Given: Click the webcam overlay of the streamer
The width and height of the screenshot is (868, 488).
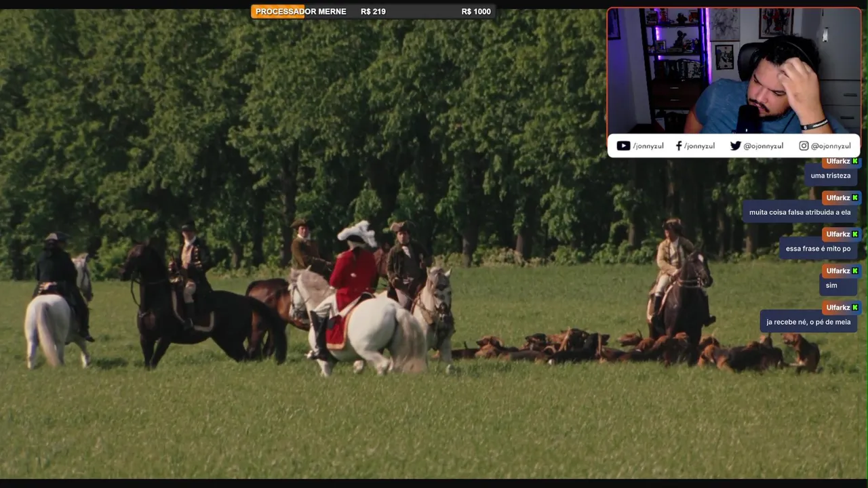Looking at the screenshot, I should click(734, 70).
